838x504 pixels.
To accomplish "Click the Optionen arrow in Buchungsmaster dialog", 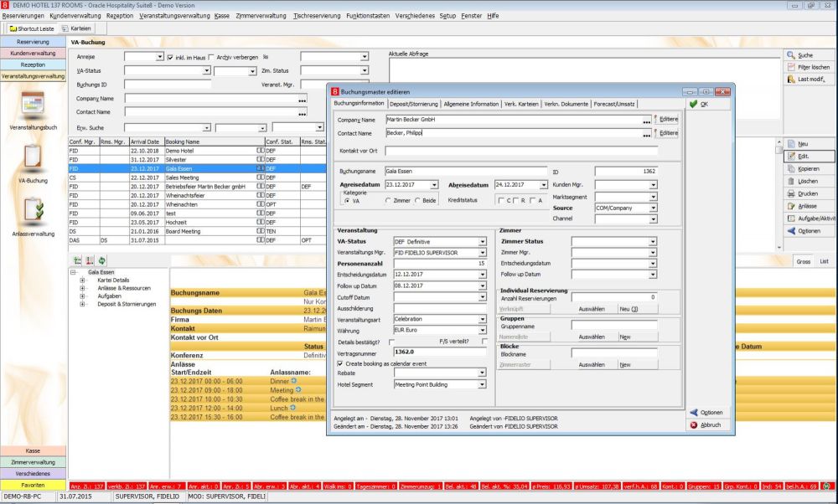I will (x=694, y=412).
